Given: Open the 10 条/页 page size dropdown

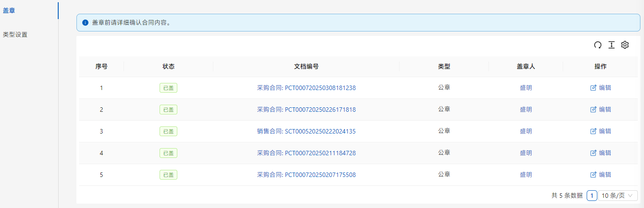Looking at the screenshot, I should point(618,196).
